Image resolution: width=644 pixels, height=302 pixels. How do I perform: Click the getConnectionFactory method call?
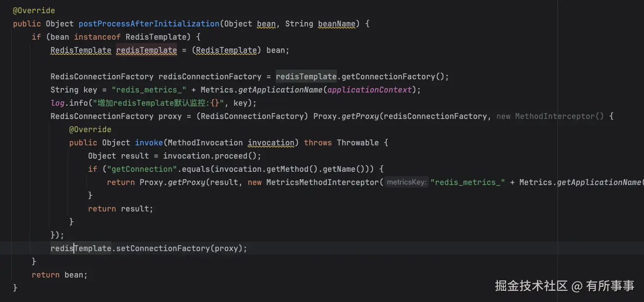click(388, 76)
